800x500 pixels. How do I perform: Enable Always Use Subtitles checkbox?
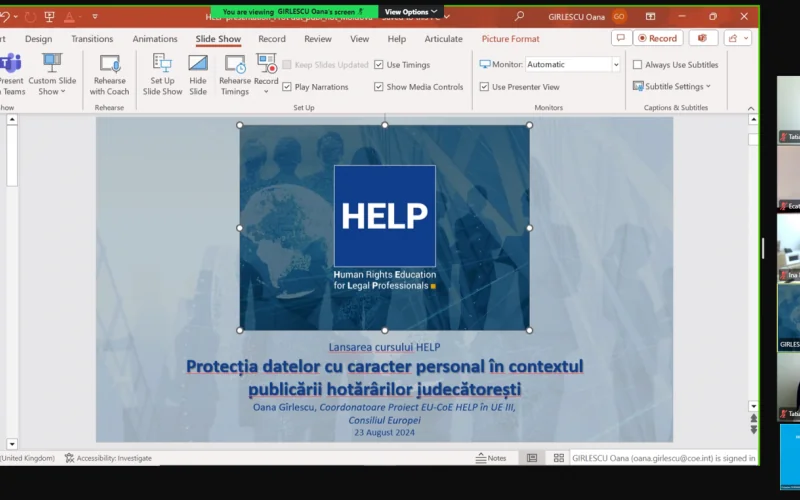click(637, 65)
